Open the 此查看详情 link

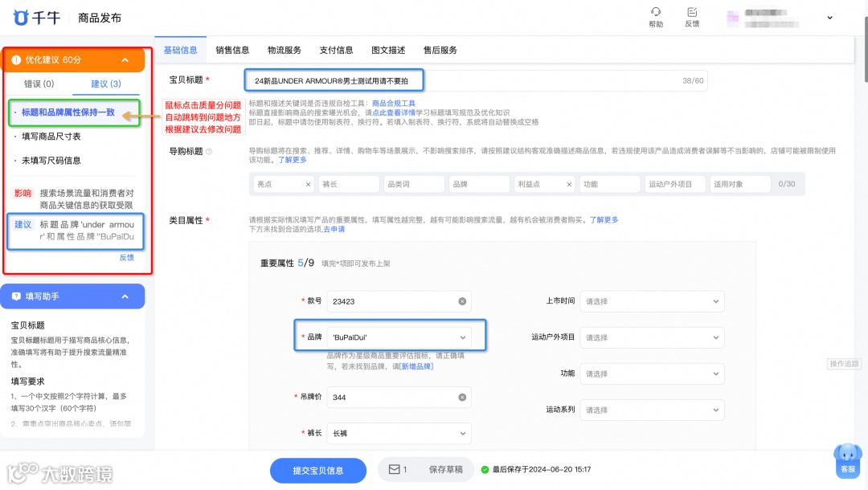(394, 112)
